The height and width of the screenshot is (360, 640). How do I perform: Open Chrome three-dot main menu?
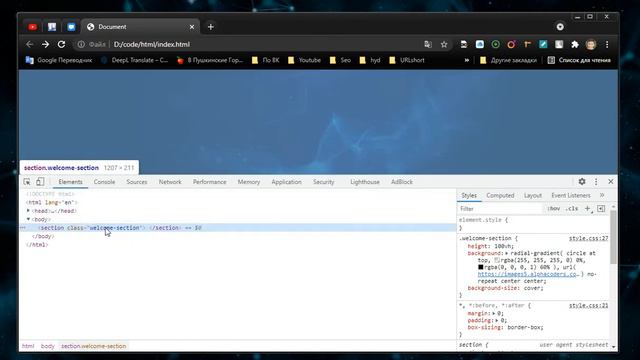tap(607, 44)
